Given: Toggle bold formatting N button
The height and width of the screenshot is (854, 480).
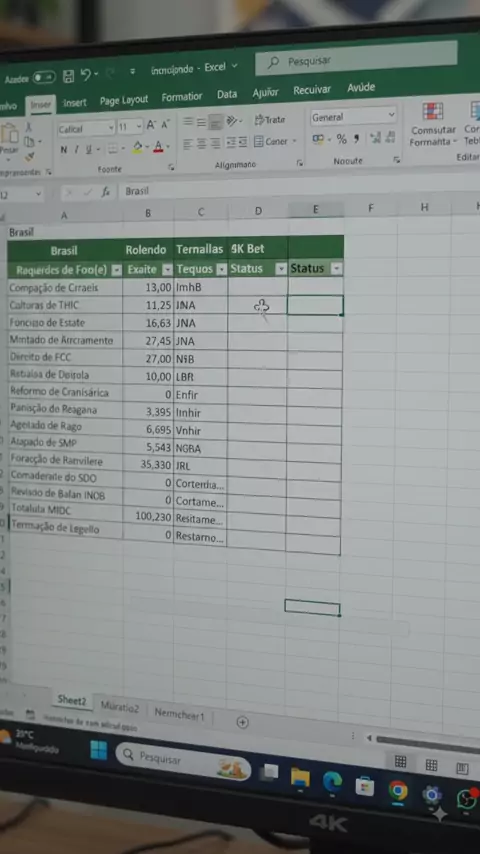Looking at the screenshot, I should pyautogui.click(x=64, y=150).
